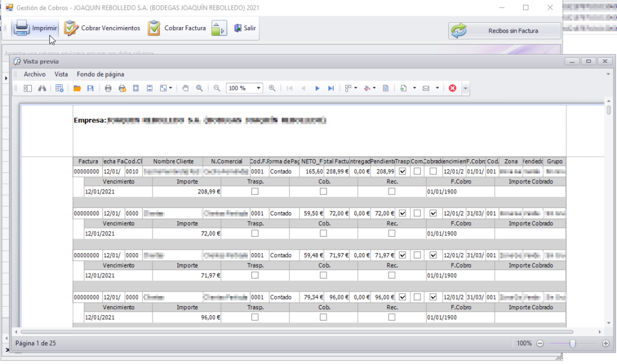Image resolution: width=617 pixels, height=364 pixels.
Task: Open a document with the folder icon
Action: (77, 89)
